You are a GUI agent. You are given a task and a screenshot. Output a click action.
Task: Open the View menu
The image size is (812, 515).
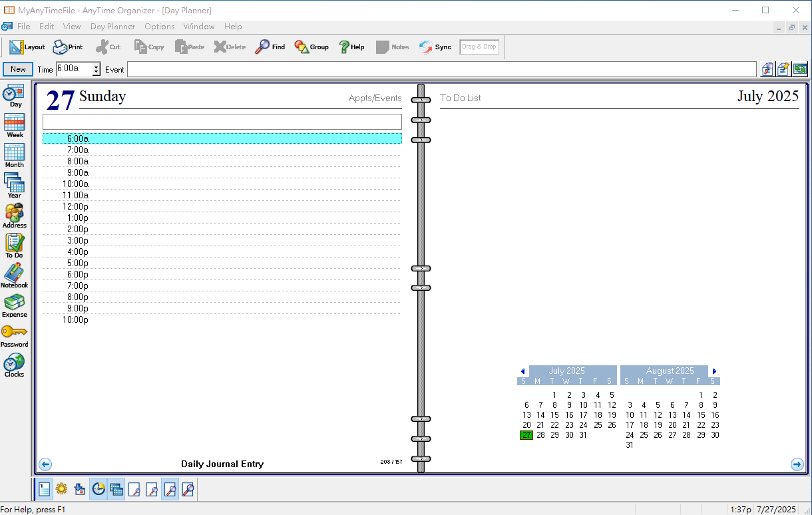coord(72,27)
